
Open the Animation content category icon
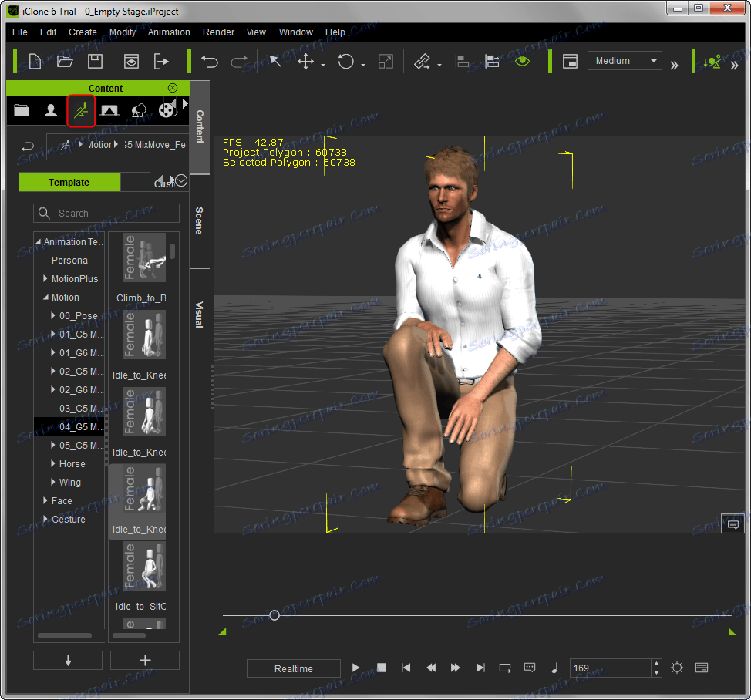(80, 110)
